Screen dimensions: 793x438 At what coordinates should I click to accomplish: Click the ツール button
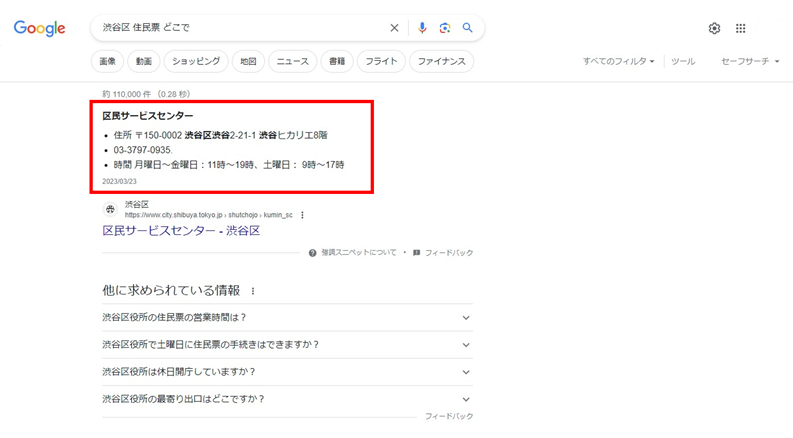pos(683,61)
